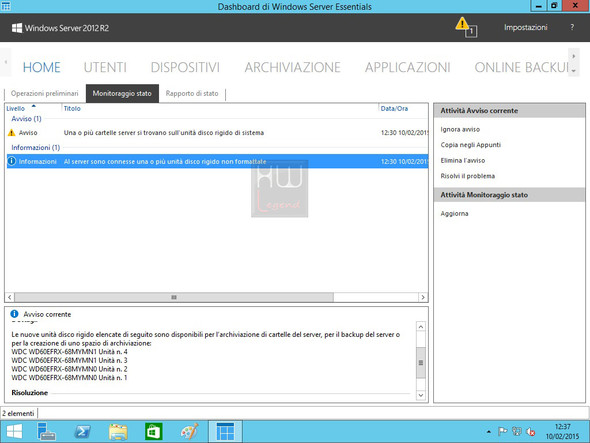Launch Server Manager from taskbar

(x=46, y=431)
